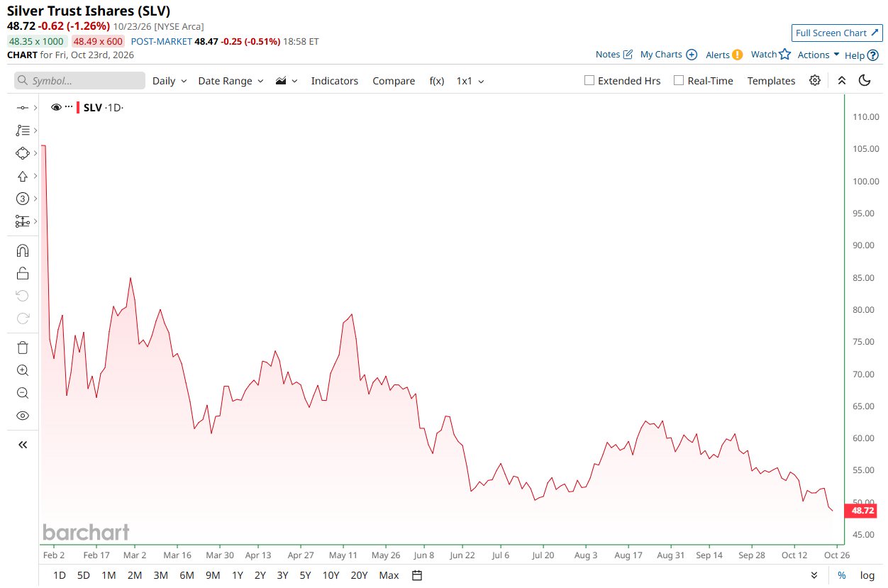This screenshot has height=588, width=888.
Task: Open the Date Range dropdown
Action: click(231, 81)
